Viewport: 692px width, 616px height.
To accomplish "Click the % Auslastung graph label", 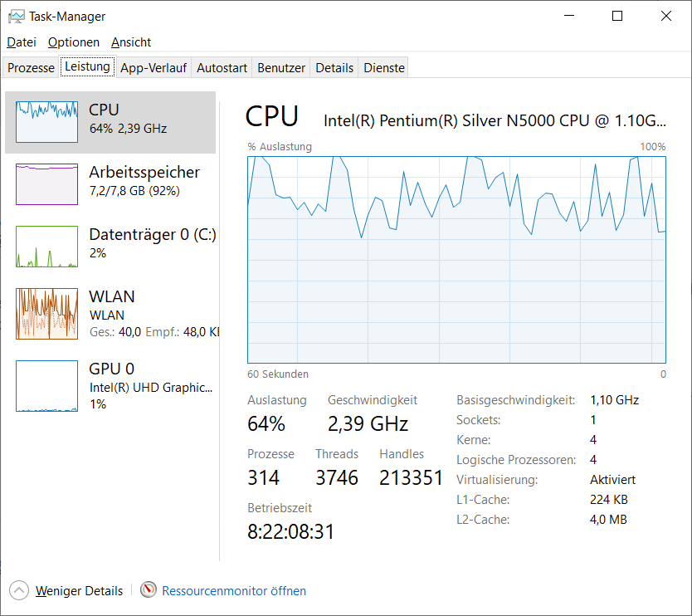I will (x=280, y=147).
